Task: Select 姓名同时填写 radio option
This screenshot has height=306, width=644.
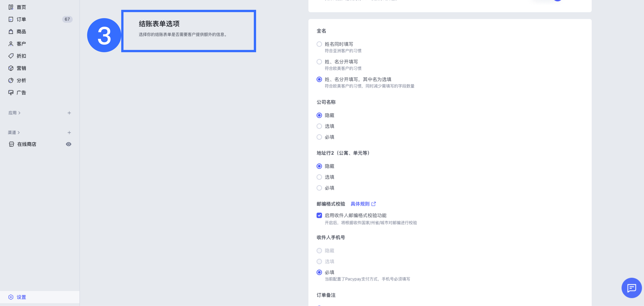Action: tap(319, 44)
